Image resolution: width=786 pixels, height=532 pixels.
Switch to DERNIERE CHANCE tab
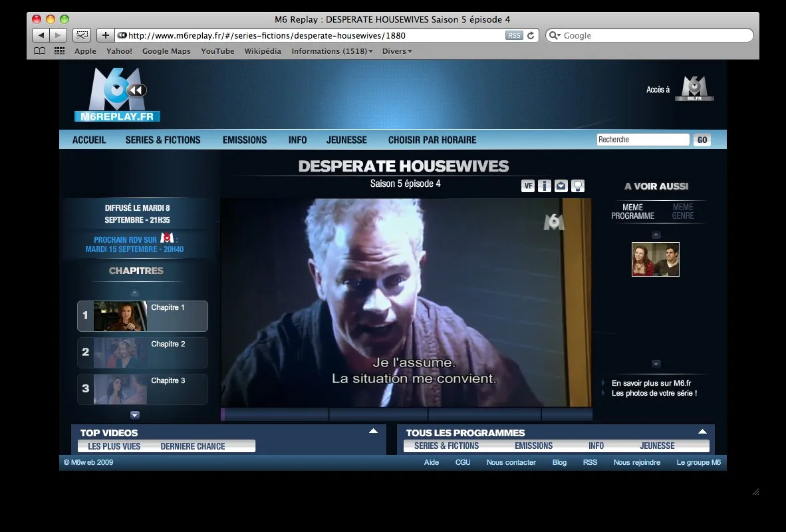[x=192, y=446]
